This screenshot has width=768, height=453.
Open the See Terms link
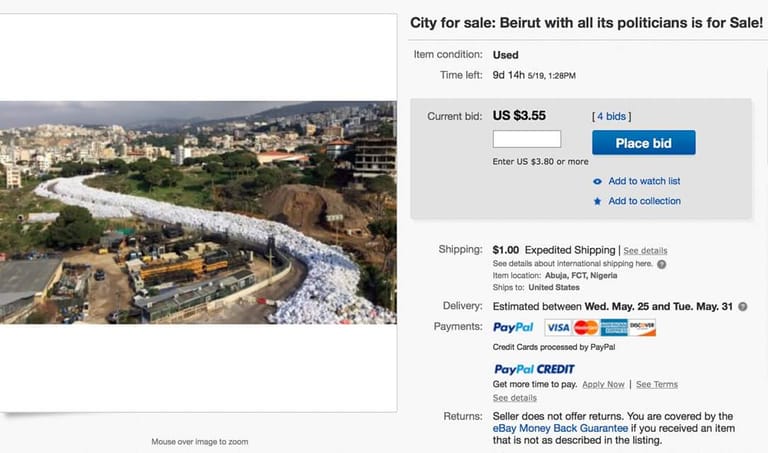[x=657, y=384]
